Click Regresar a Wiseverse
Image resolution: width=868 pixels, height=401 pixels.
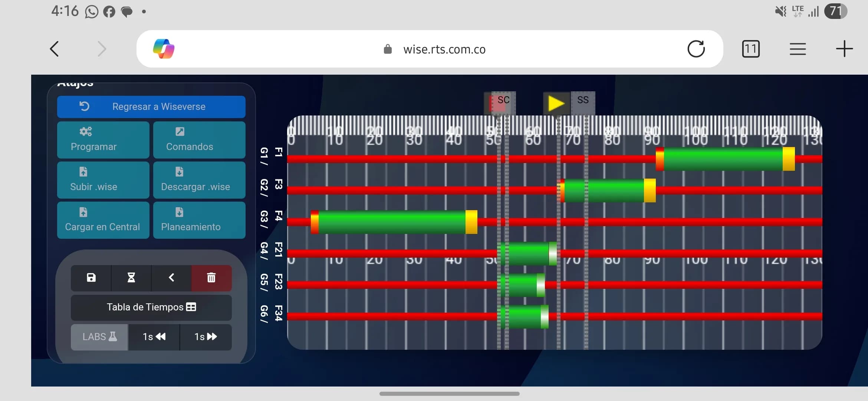coord(151,107)
